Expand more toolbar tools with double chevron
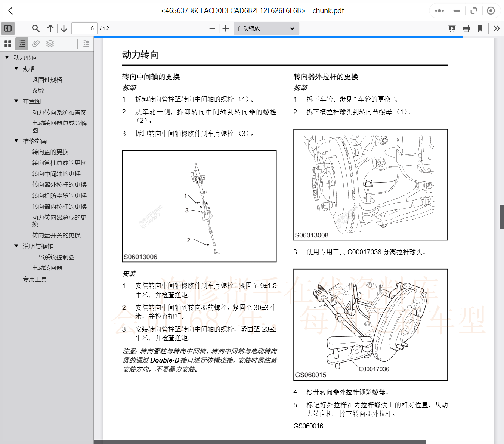Viewport: 504px width, 444px height. click(496, 28)
